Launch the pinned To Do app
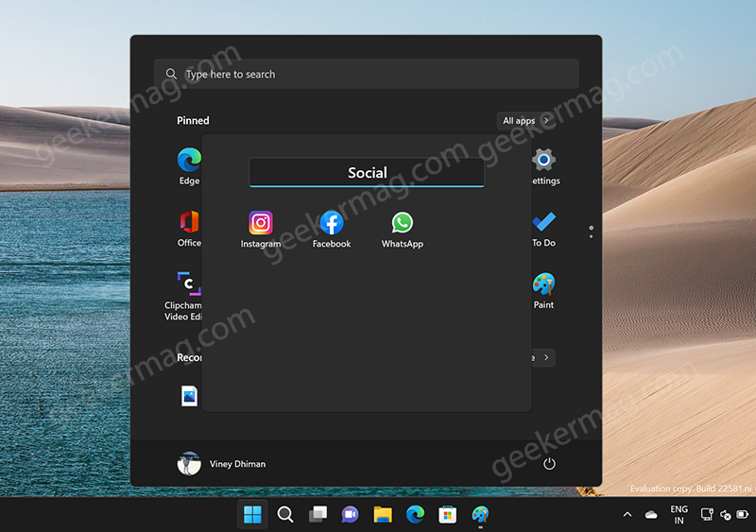 tap(544, 229)
